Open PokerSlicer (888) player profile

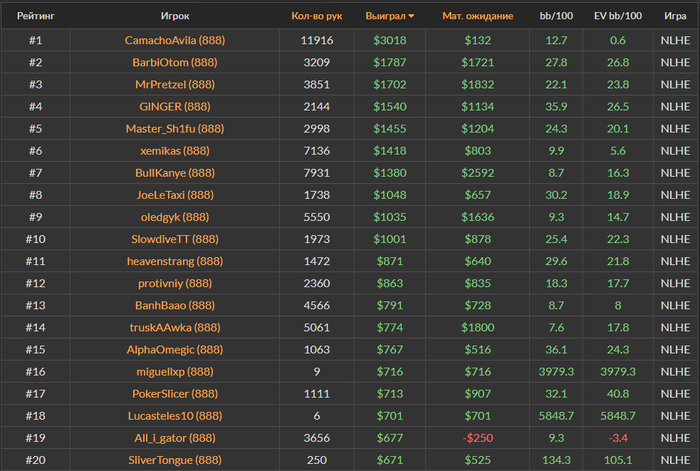(x=175, y=393)
